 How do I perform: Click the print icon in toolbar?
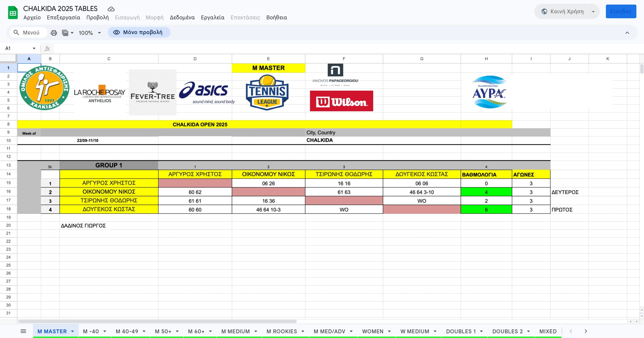54,33
